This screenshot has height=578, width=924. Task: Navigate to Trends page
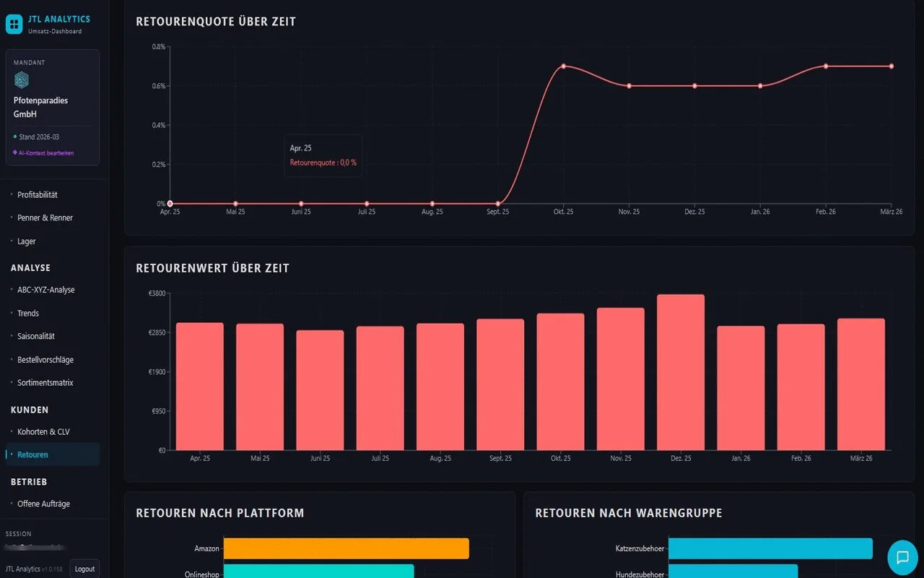pyautogui.click(x=28, y=314)
